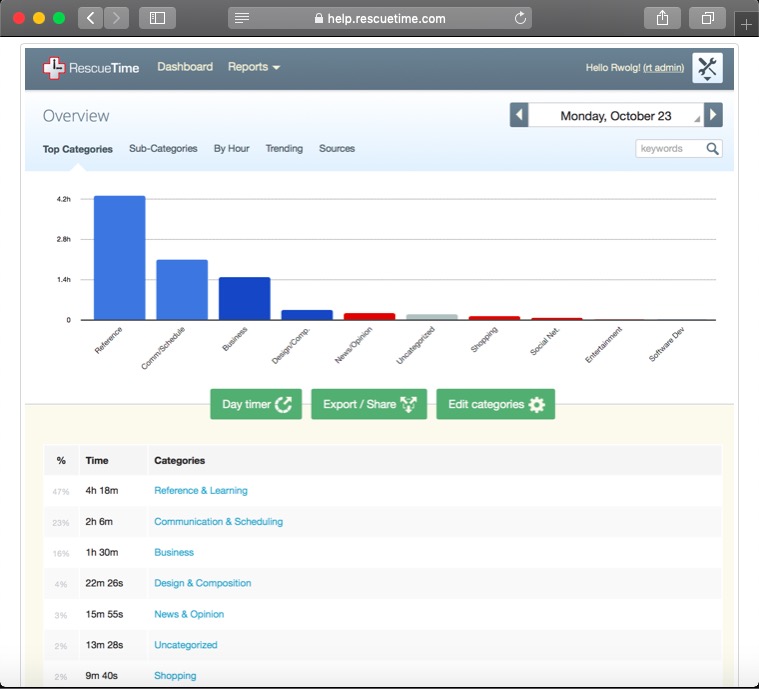The width and height of the screenshot is (759, 689).
Task: Open the Shopping category link
Action: click(x=175, y=675)
